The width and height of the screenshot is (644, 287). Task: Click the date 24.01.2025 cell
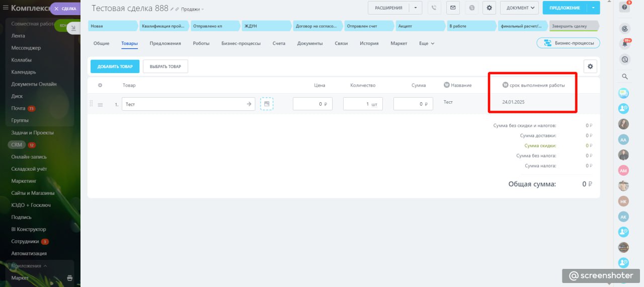click(x=513, y=102)
